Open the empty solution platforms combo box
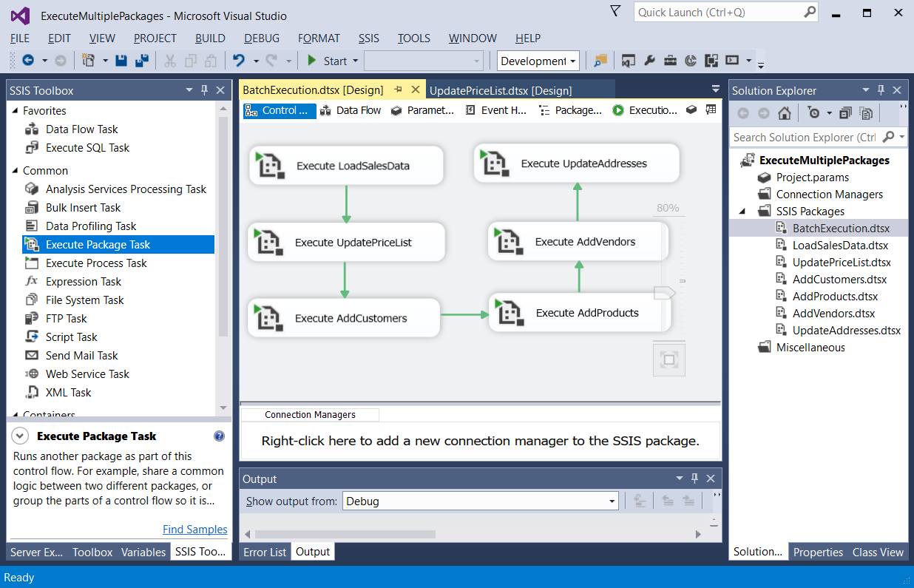Viewport: 914px width, 588px height. (x=423, y=61)
